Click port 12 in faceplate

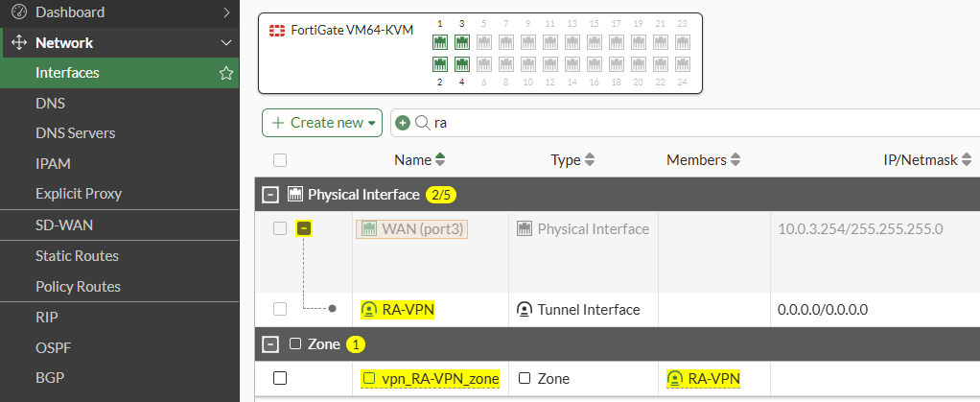tap(550, 64)
